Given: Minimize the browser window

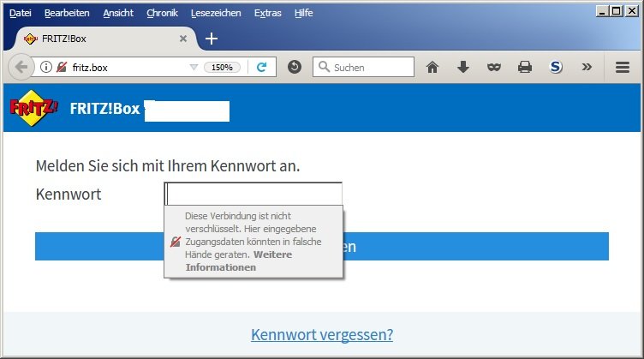Looking at the screenshot, I should [602, 11].
